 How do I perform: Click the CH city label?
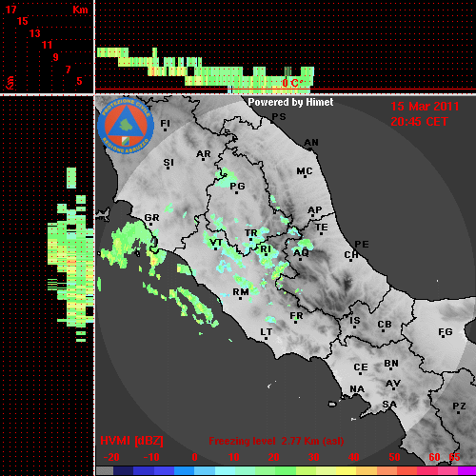click(x=351, y=255)
